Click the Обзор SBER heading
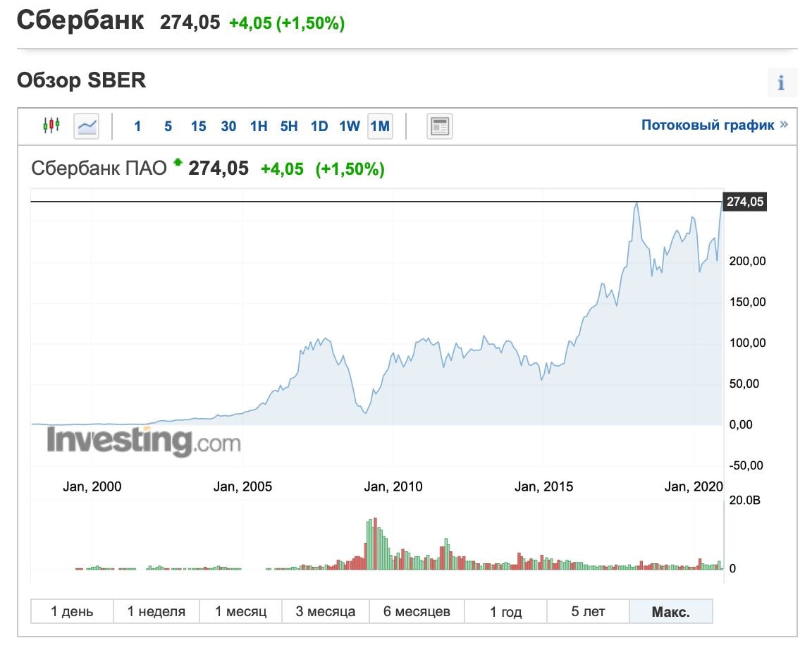The height and width of the screenshot is (650, 812). tap(81, 80)
